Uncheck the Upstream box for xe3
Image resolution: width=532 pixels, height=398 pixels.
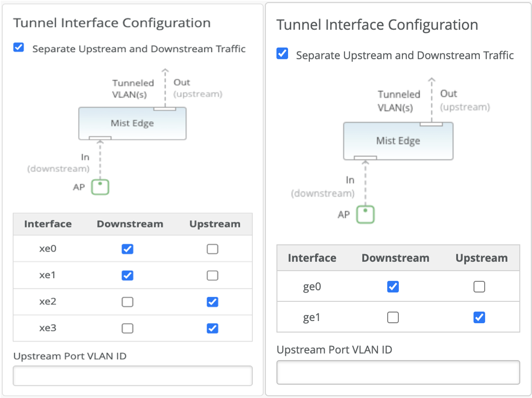tap(212, 328)
